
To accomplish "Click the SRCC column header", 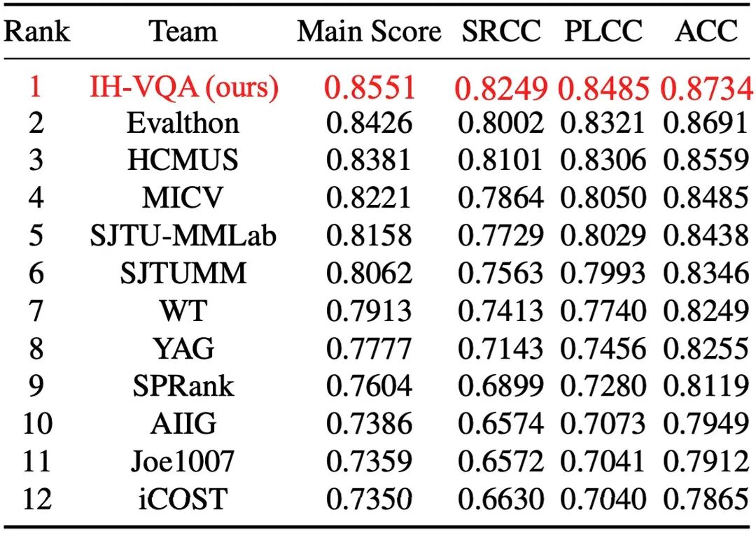I will pos(501,31).
